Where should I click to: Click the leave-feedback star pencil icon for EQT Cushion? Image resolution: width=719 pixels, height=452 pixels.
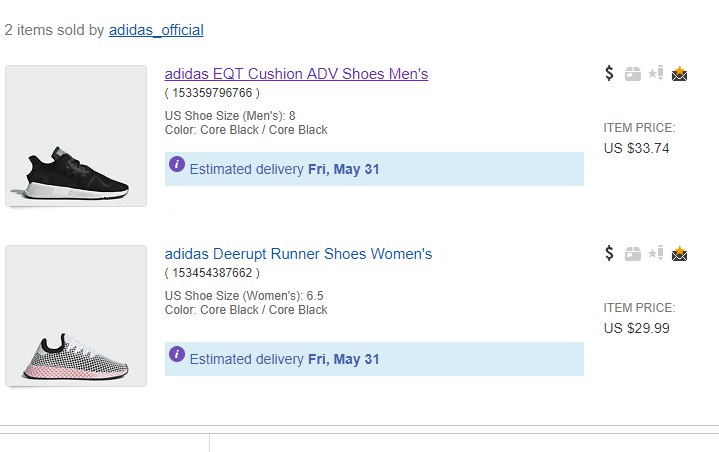pyautogui.click(x=656, y=73)
